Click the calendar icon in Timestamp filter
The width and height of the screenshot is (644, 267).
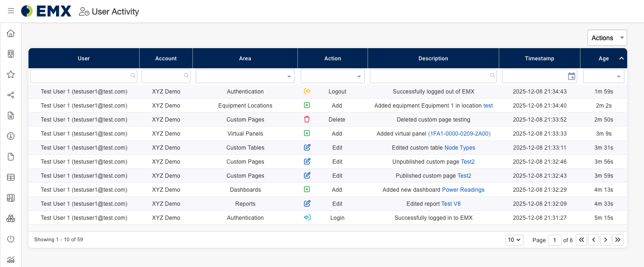[x=571, y=76]
